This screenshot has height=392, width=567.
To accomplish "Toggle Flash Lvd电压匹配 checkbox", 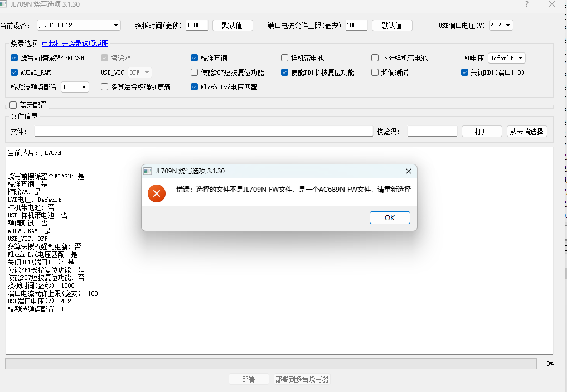I will click(x=194, y=87).
